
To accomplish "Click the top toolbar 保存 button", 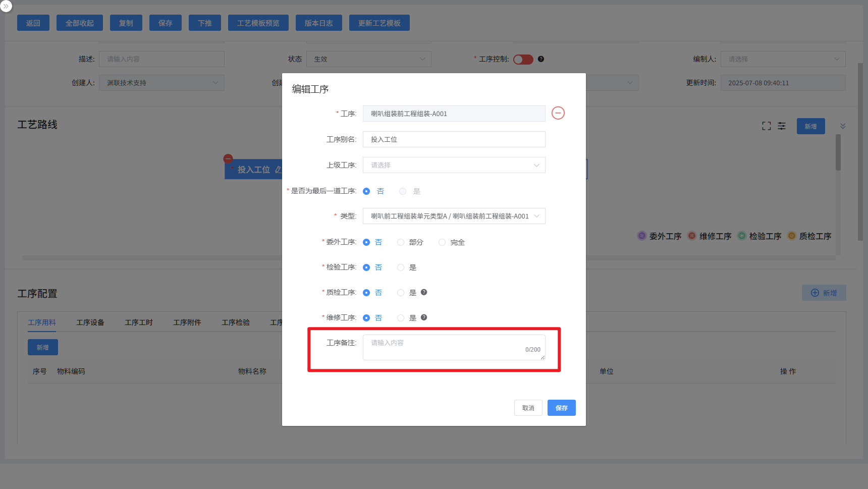I will [x=166, y=23].
